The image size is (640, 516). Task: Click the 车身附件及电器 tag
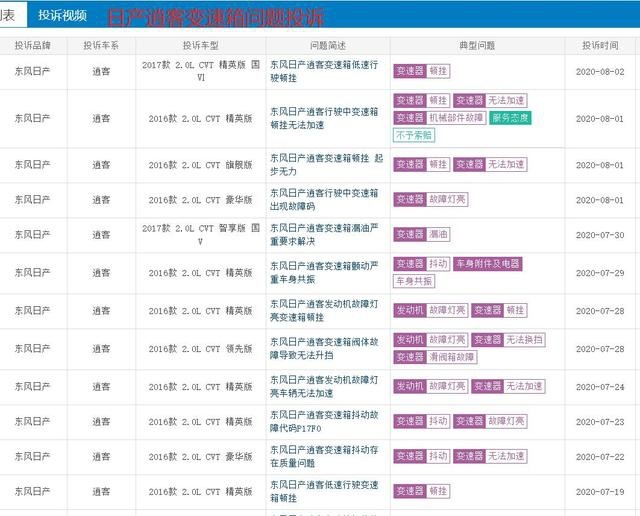(x=488, y=264)
